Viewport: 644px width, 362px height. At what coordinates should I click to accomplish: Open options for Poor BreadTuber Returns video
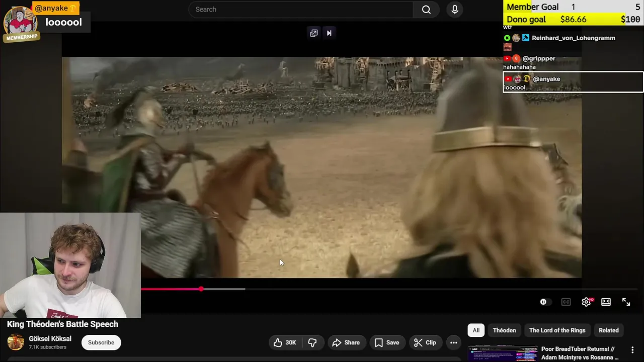click(632, 350)
